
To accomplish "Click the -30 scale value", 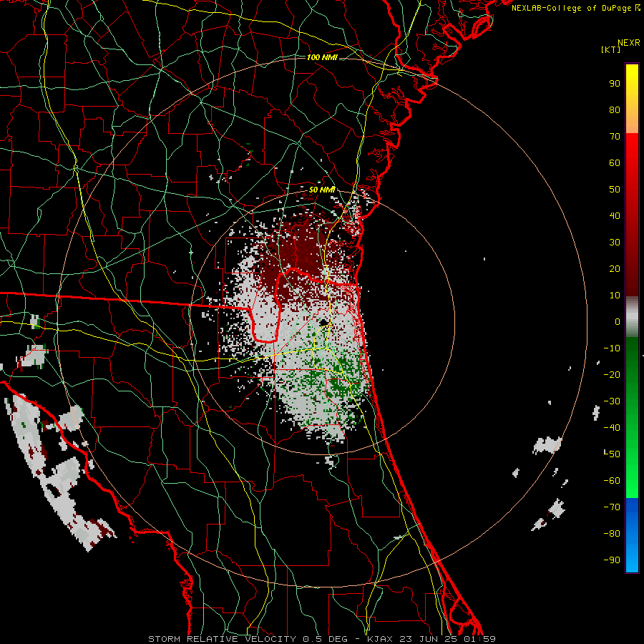I will click(612, 401).
